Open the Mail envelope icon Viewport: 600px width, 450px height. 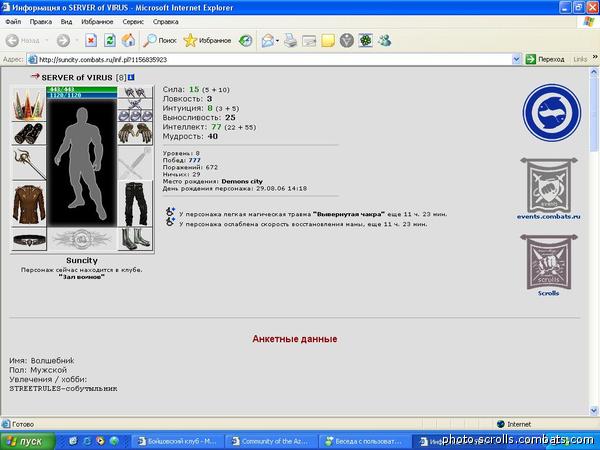tap(268, 40)
